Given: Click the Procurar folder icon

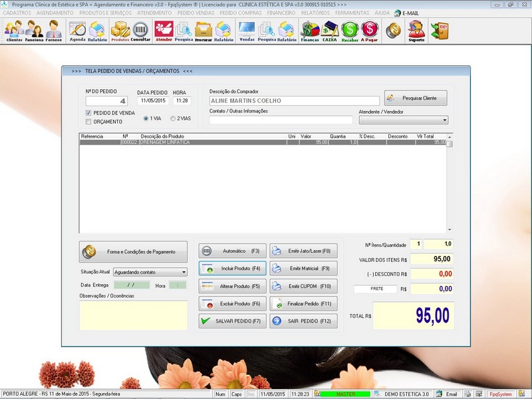Looking at the screenshot, I should (203, 31).
